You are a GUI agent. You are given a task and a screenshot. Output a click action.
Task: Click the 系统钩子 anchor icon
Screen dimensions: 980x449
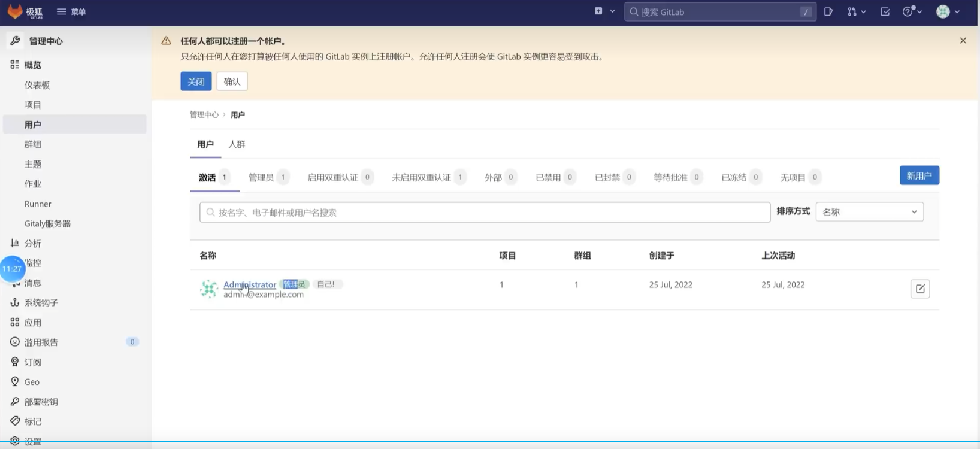[15, 302]
